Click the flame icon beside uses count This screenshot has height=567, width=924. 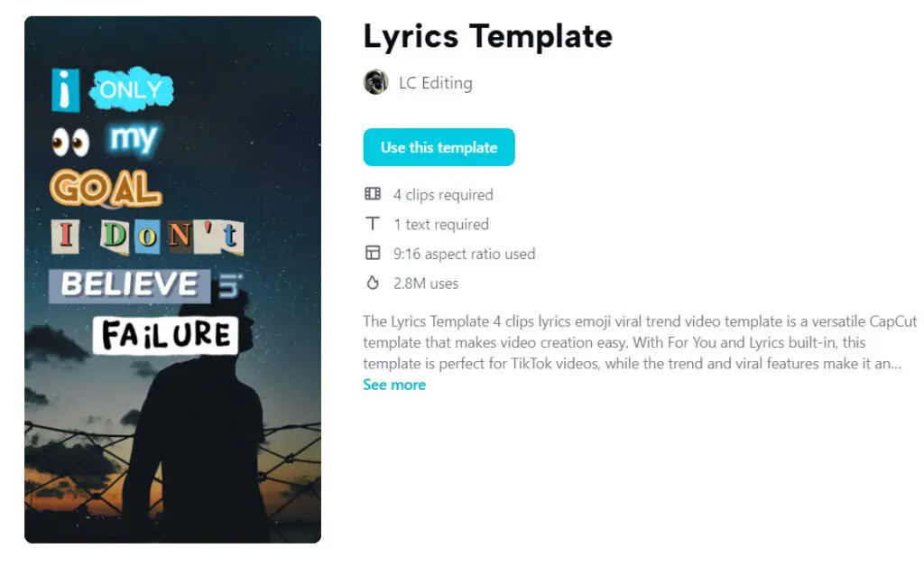click(x=373, y=282)
